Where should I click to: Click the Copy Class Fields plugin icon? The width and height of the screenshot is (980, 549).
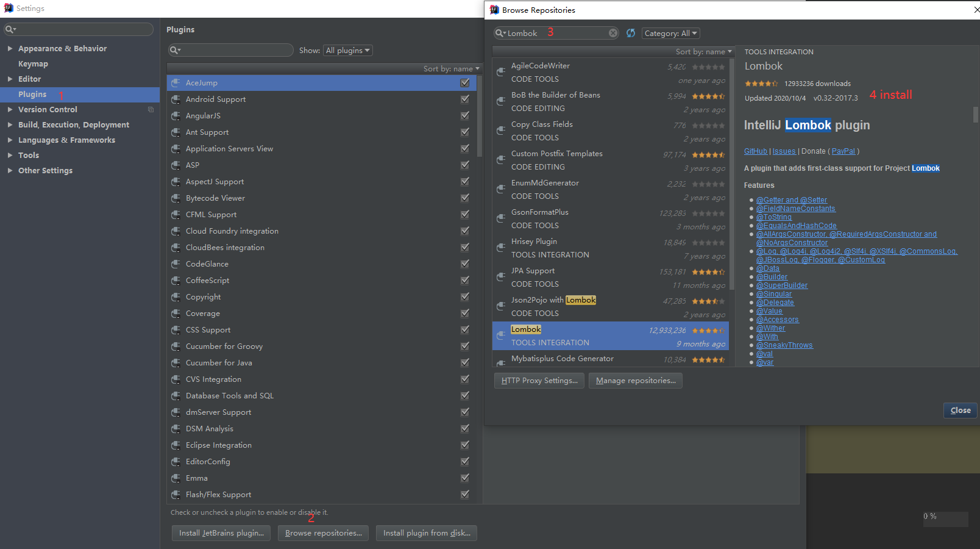(501, 131)
